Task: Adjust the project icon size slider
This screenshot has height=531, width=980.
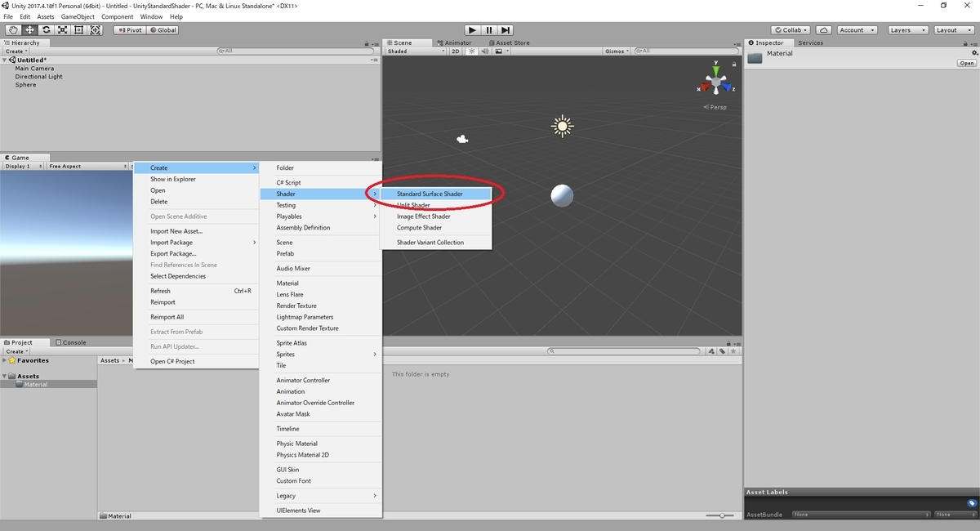Action: pos(720,515)
